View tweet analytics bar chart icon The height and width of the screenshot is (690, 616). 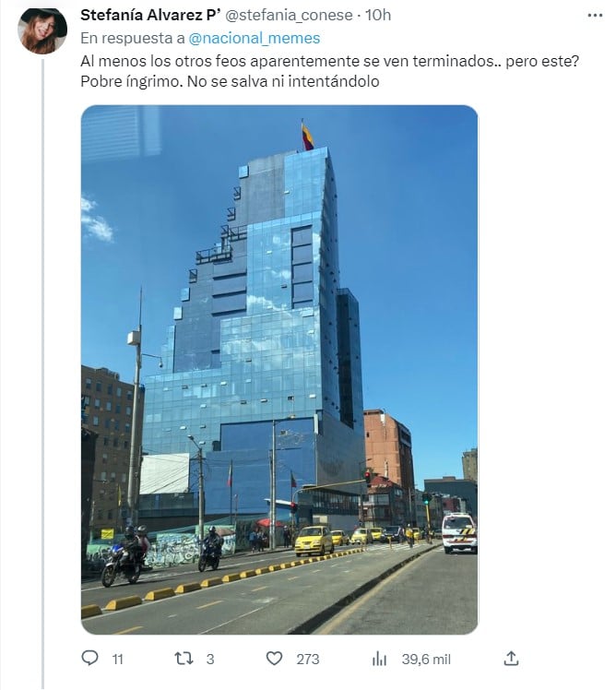pos(379,659)
